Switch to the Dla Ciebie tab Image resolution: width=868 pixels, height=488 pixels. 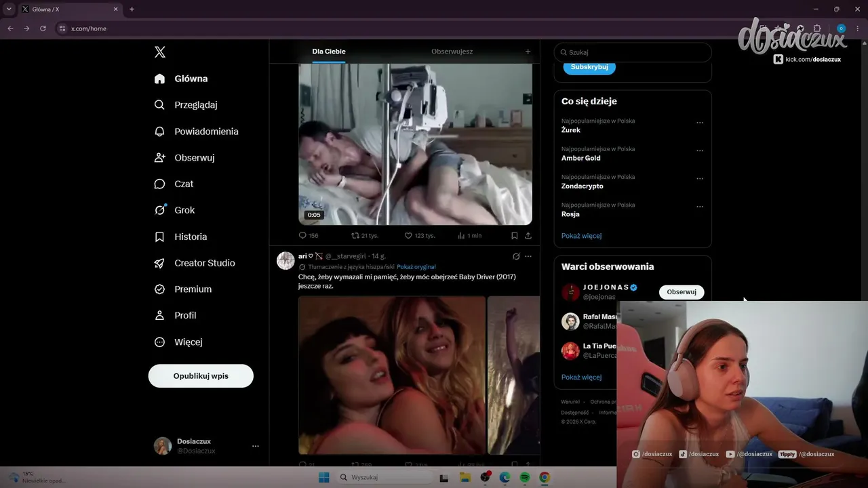coord(329,52)
